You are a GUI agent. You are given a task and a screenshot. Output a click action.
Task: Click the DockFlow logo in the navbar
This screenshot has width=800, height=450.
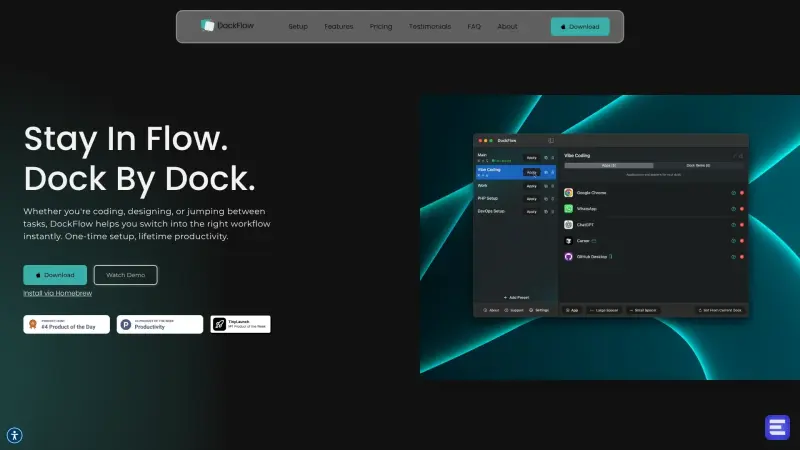[x=227, y=26]
